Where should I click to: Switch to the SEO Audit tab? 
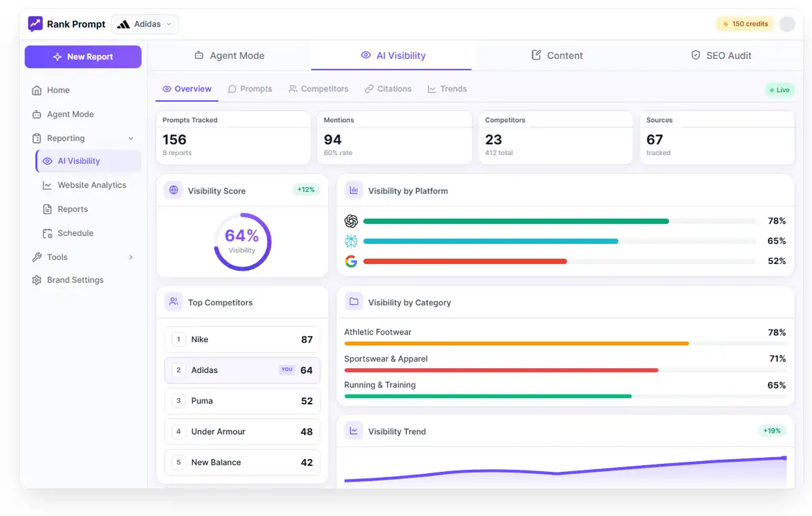[721, 56]
